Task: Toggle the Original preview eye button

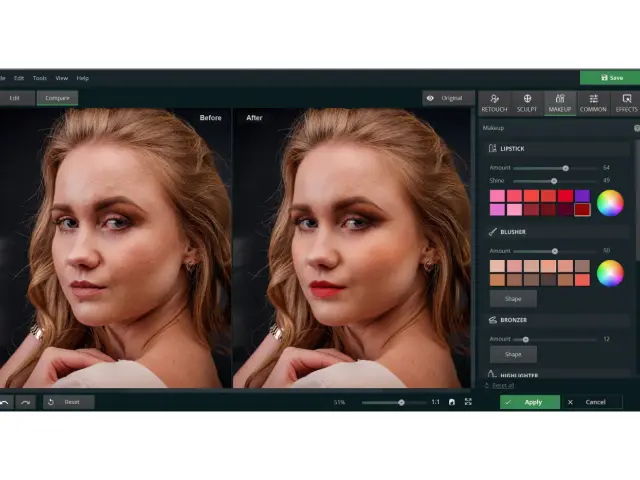Action: click(448, 98)
